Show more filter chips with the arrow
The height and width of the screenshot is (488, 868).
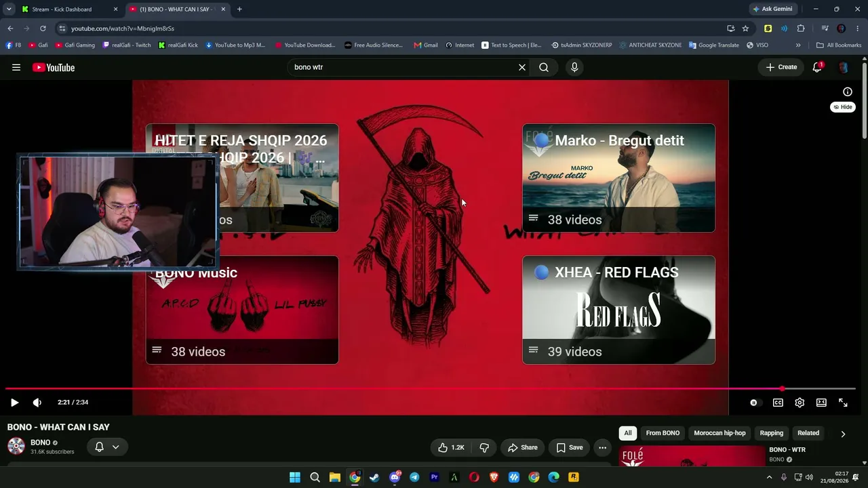click(x=843, y=434)
